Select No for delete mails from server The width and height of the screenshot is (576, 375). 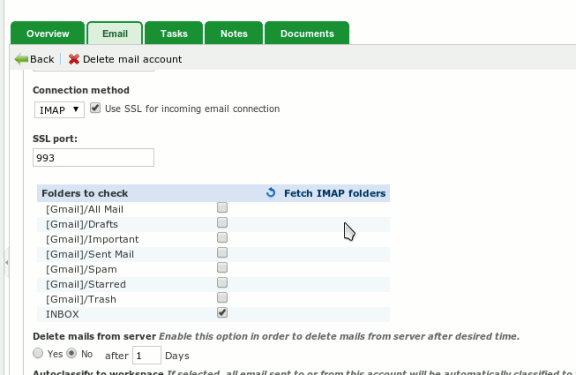71,353
